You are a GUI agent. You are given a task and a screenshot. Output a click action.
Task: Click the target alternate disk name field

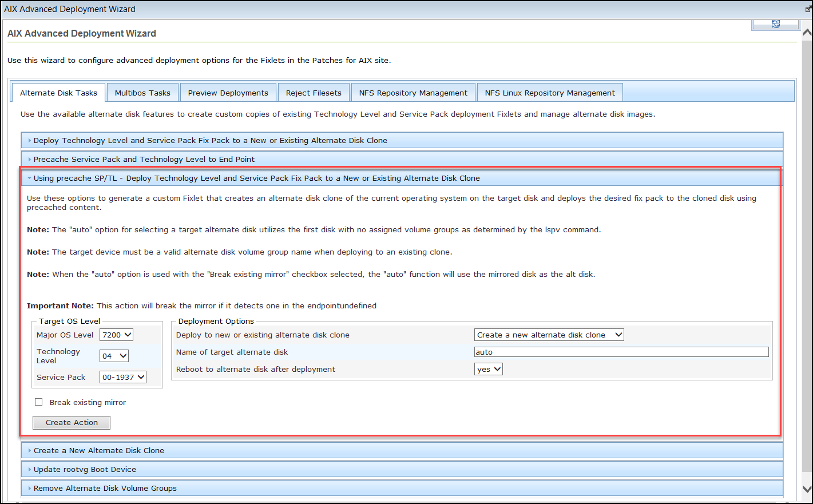[621, 352]
